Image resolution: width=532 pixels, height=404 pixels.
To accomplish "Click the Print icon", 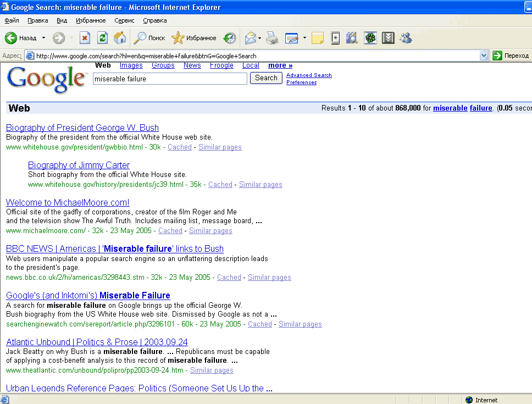I will (x=272, y=38).
